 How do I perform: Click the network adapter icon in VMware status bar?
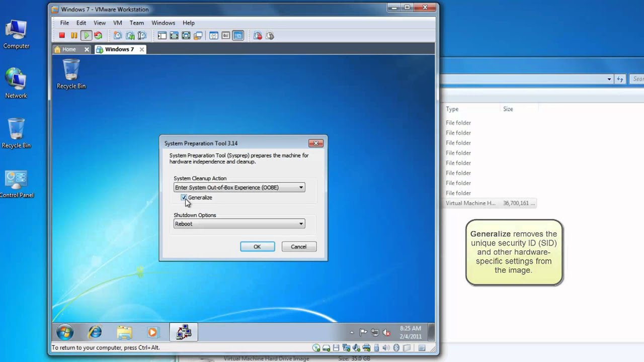(x=346, y=348)
